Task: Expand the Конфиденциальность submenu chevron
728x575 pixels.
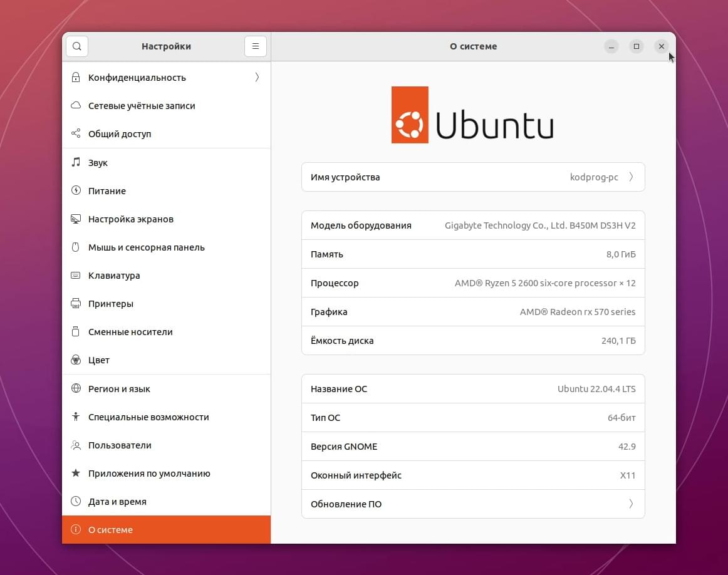Action: pos(257,78)
